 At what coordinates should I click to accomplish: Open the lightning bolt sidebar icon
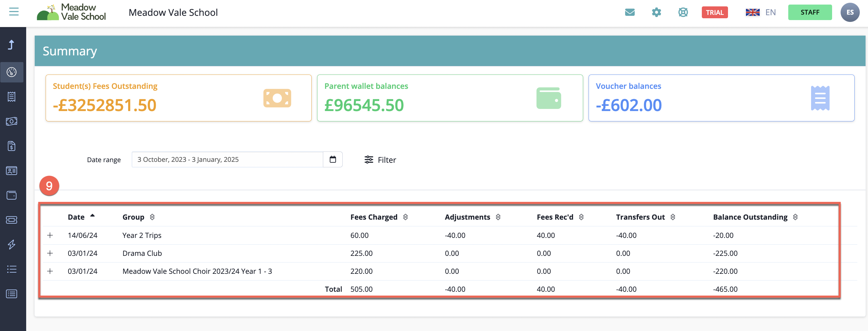tap(12, 245)
